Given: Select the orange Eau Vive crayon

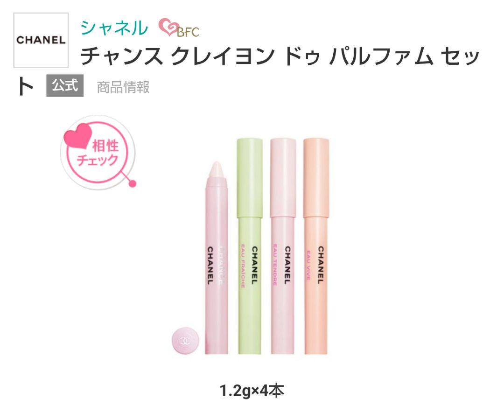Looking at the screenshot, I should tap(316, 246).
